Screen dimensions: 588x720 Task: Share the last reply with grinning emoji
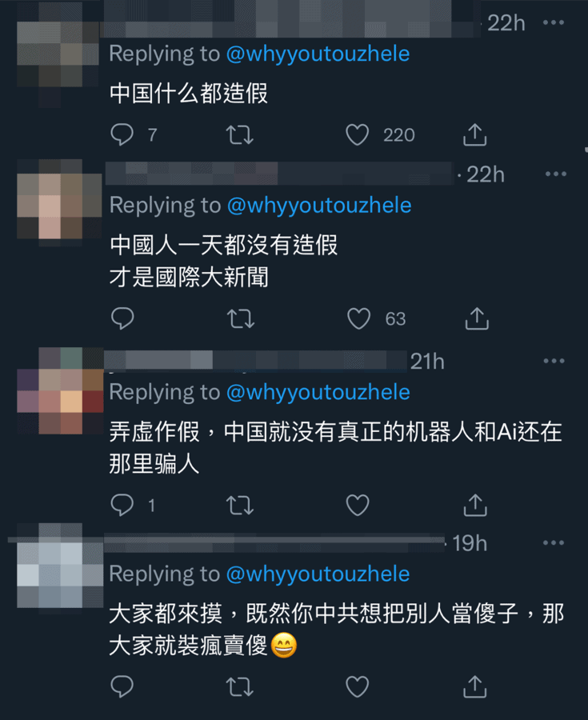(474, 686)
